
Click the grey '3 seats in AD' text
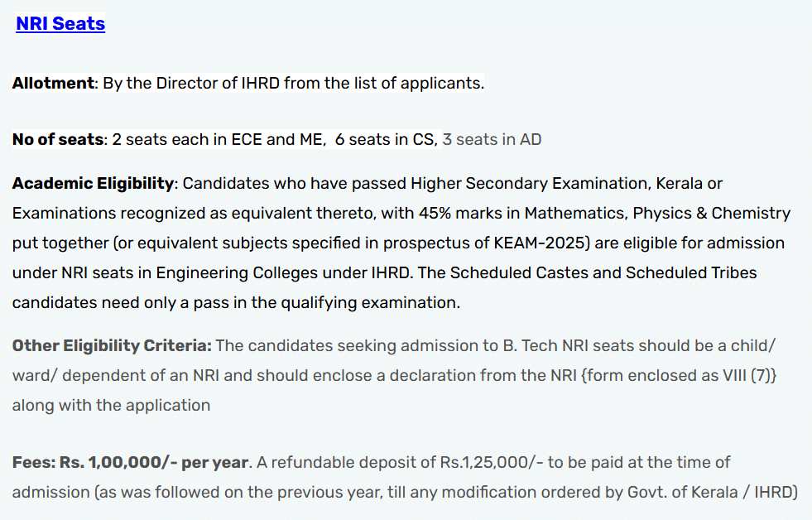[492, 140]
